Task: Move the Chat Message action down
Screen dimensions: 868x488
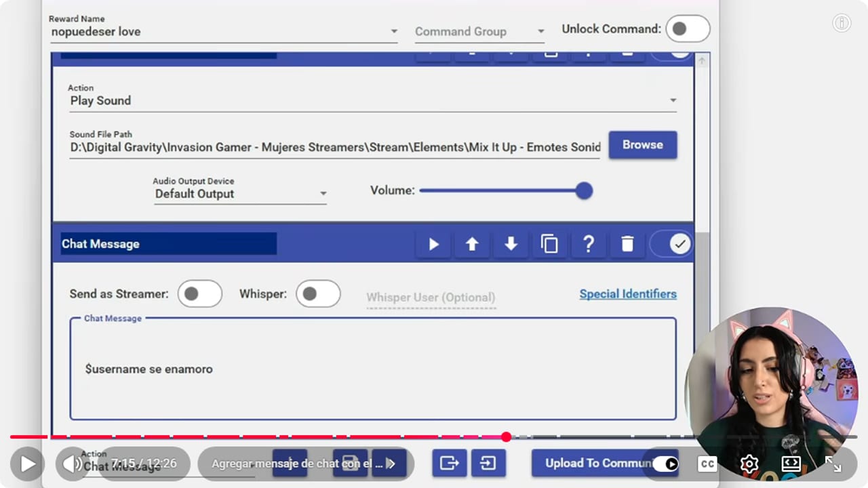Action: tap(511, 244)
